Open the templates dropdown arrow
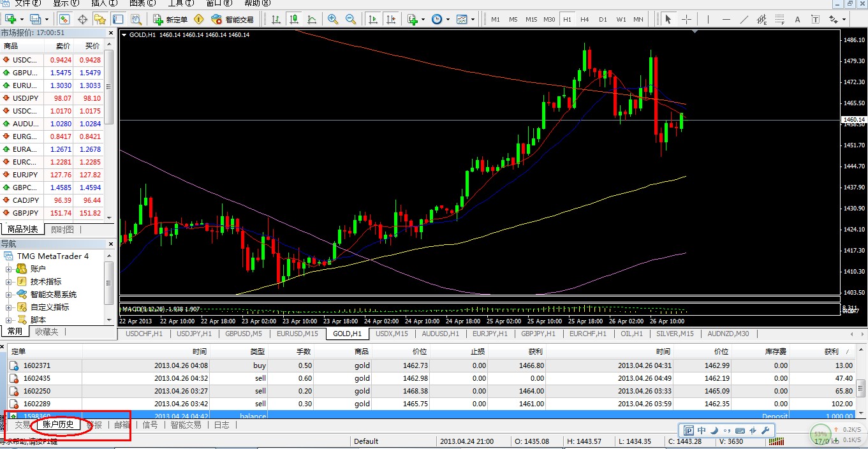The width and height of the screenshot is (868, 449). (473, 19)
